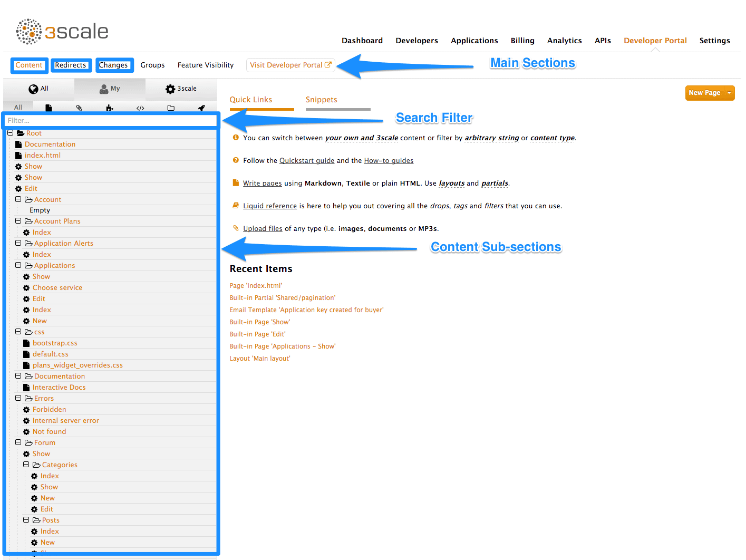Collapse the Documentation folder in tree
This screenshot has width=746, height=560.
[x=18, y=376]
